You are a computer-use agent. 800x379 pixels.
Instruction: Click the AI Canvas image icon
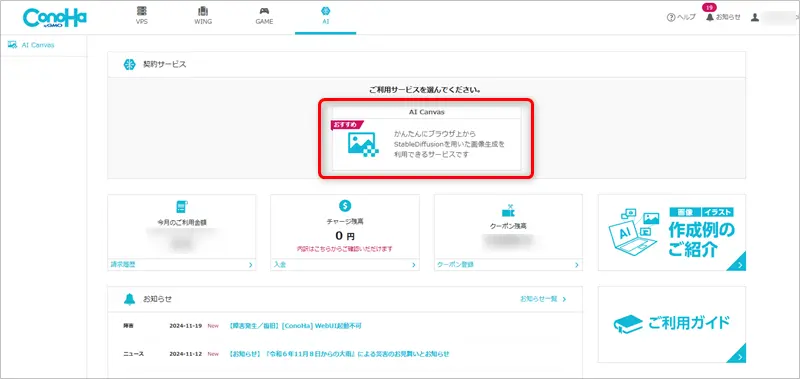pos(363,144)
